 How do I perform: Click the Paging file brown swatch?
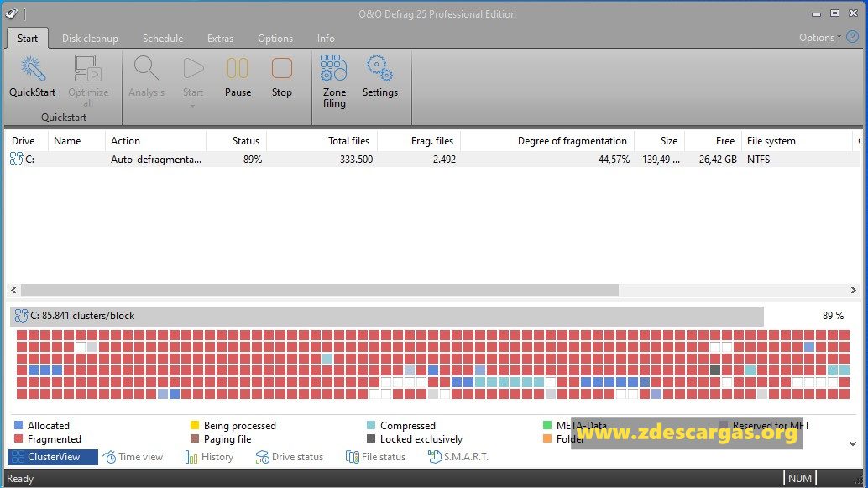tap(194, 438)
